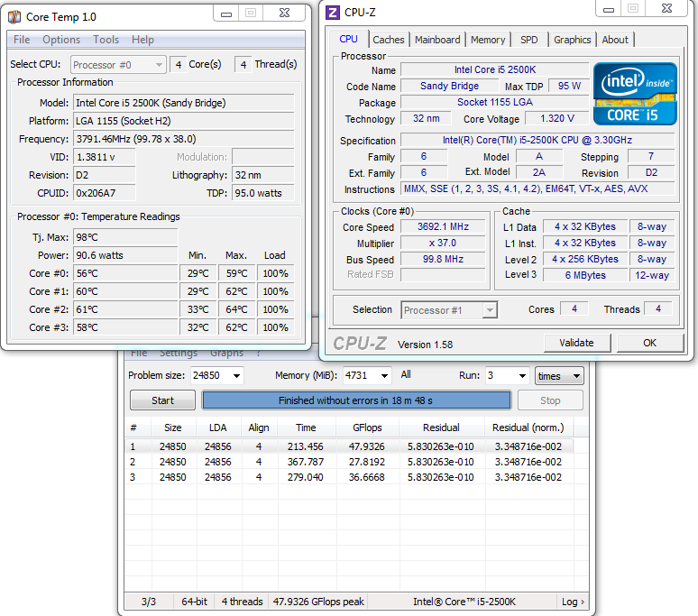Click the Finished without errors progress bar
Screen dimensions: 698x616
tap(356, 400)
